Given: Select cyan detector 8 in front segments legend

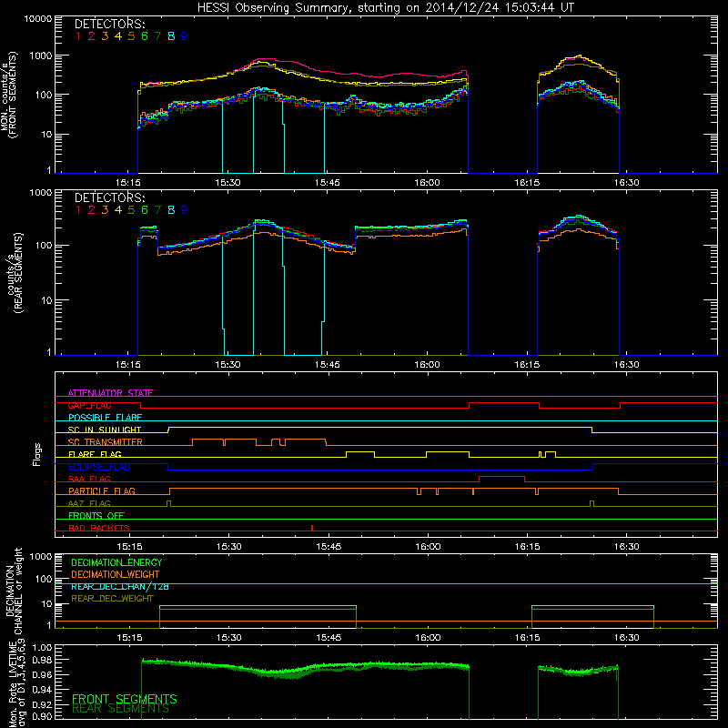Looking at the screenshot, I should (171, 36).
